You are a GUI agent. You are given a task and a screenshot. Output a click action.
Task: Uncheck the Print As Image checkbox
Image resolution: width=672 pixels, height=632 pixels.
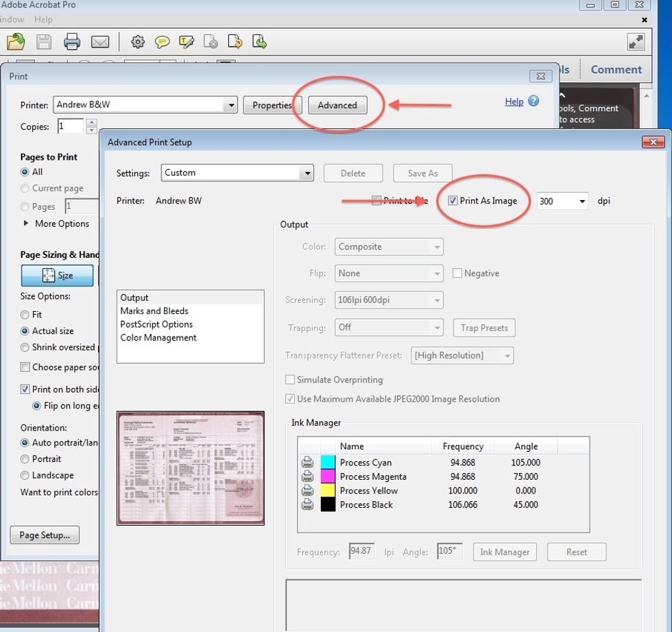point(453,200)
